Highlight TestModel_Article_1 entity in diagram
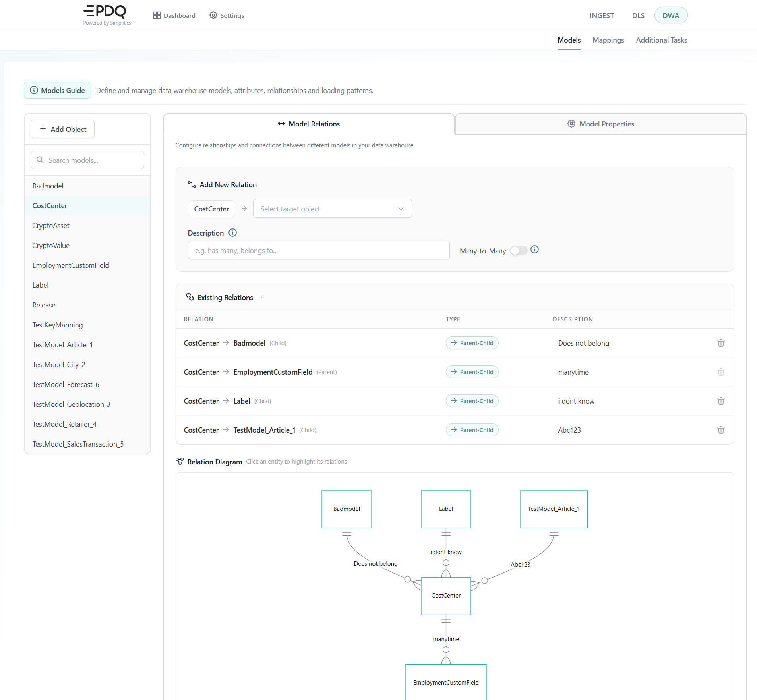757x700 pixels. (x=554, y=509)
